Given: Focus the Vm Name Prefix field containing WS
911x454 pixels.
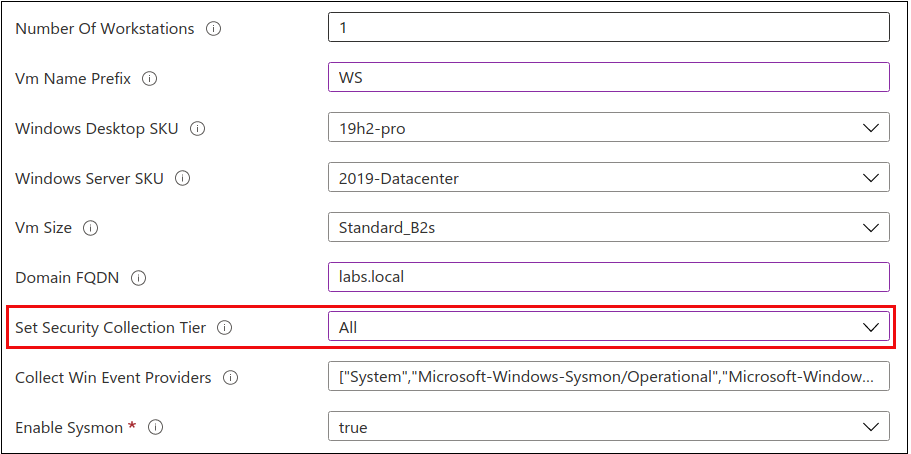Looking at the screenshot, I should coord(608,78).
